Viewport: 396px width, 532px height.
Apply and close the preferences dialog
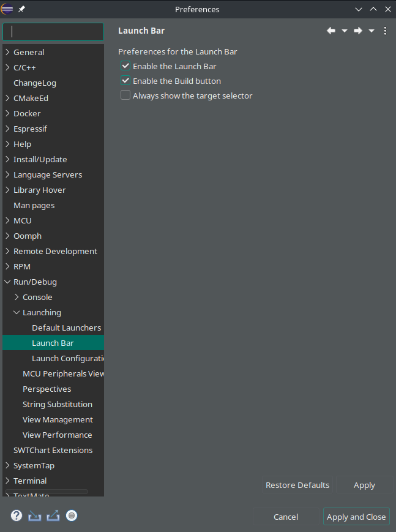(x=356, y=516)
